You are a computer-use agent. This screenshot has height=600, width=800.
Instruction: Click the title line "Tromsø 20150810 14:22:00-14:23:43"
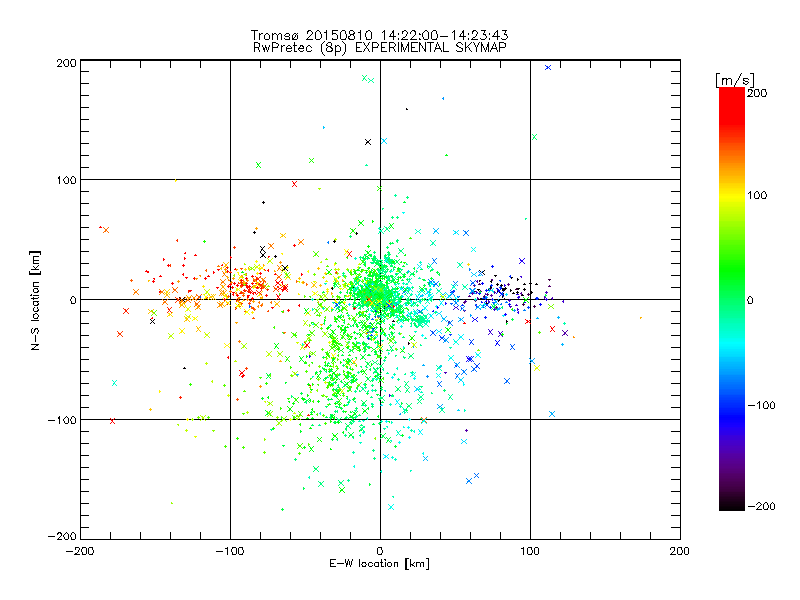379,35
